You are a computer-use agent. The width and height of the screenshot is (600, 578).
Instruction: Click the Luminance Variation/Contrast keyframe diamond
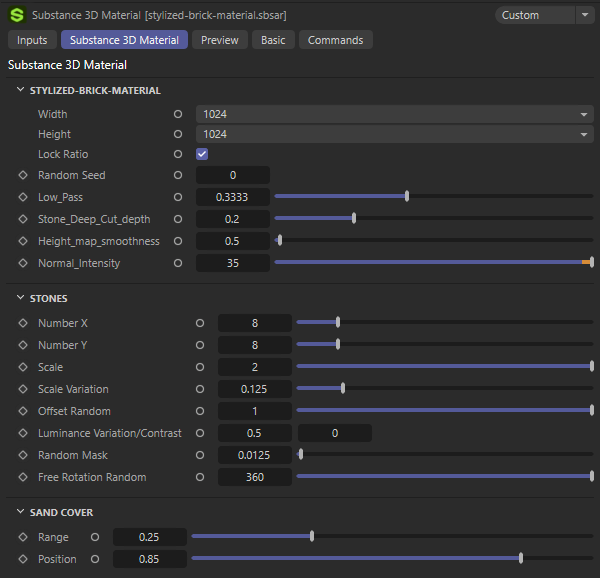23,433
